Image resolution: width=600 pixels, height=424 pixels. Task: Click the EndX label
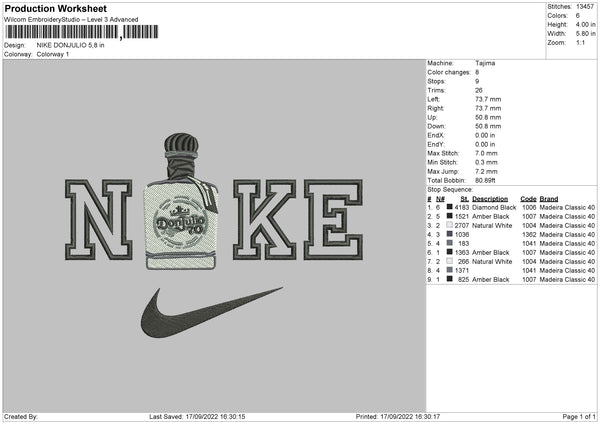[x=436, y=135]
